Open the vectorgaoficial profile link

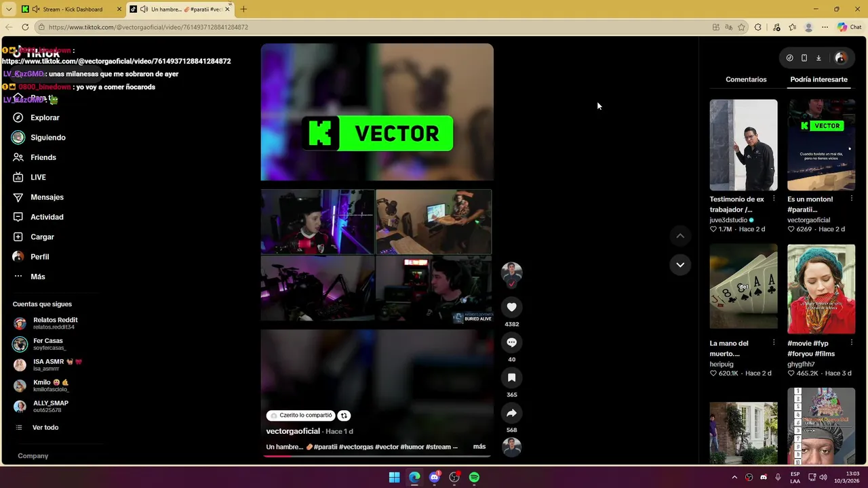coord(293,431)
